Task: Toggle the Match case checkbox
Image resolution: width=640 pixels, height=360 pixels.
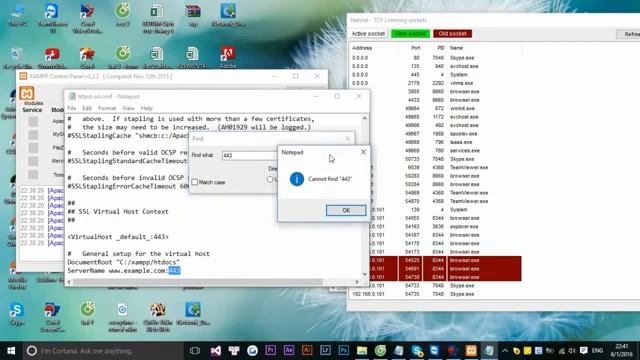Action: point(195,182)
